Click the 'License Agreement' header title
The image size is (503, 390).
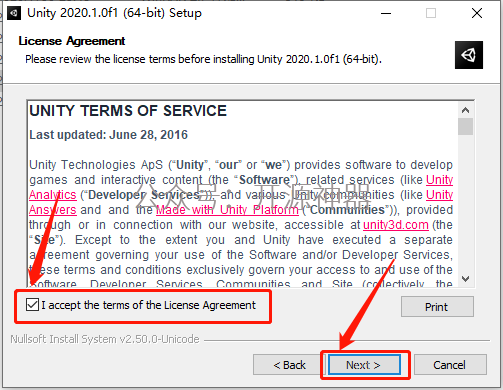(x=72, y=41)
